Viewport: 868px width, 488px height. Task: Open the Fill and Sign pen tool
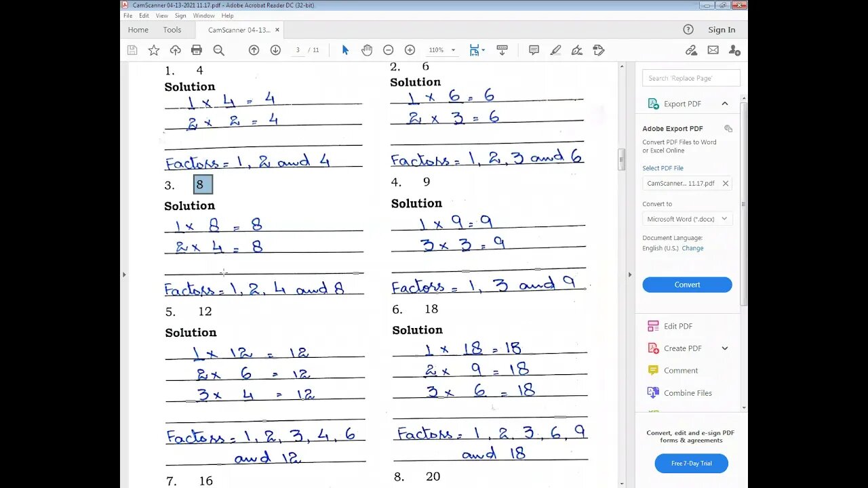577,50
